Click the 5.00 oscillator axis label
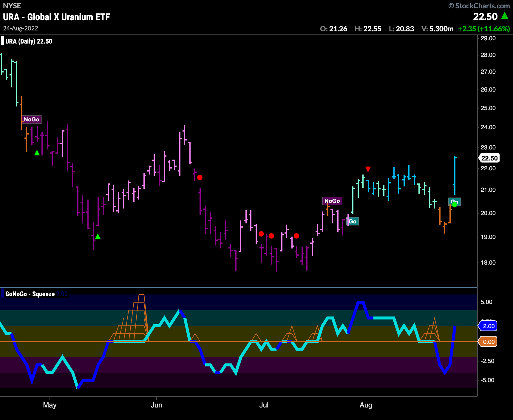This screenshot has width=513, height=420. [486, 302]
